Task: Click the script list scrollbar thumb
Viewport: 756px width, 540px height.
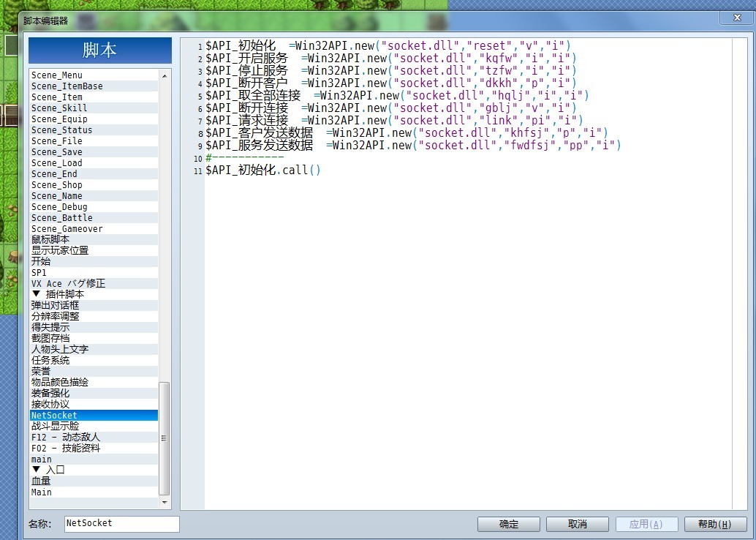Action: click(164, 438)
